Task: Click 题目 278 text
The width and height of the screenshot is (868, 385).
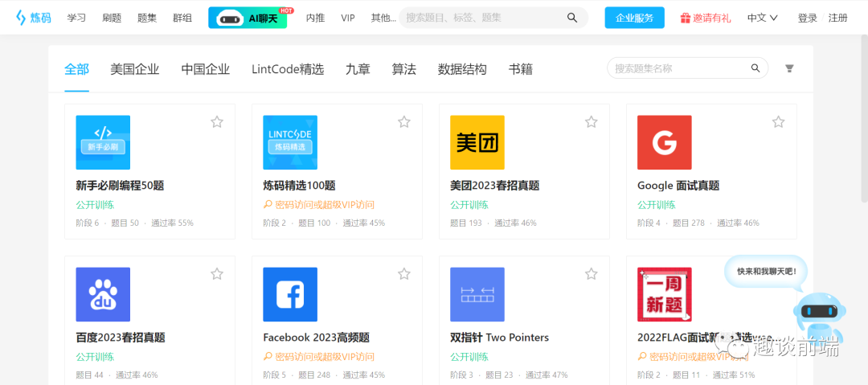Action: point(689,223)
